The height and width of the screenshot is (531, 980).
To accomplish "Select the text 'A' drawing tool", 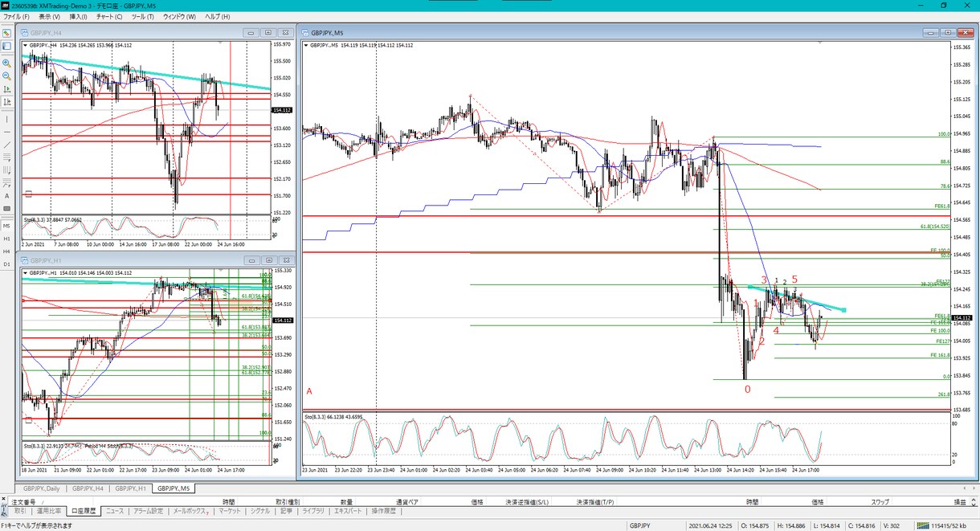I will click(x=6, y=196).
